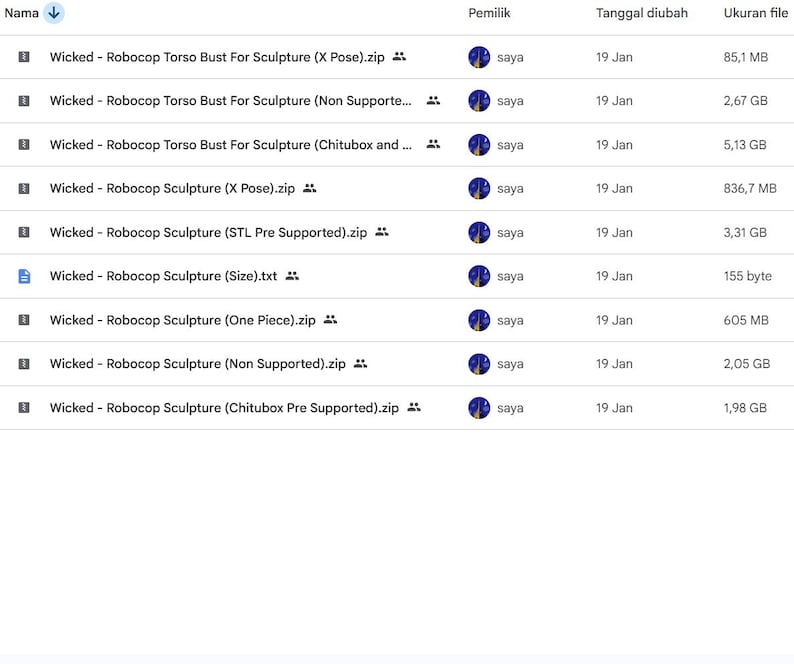The image size is (794, 664).
Task: Click 19 Jan date in Torso Bust (X Pose) row
Action: click(614, 57)
